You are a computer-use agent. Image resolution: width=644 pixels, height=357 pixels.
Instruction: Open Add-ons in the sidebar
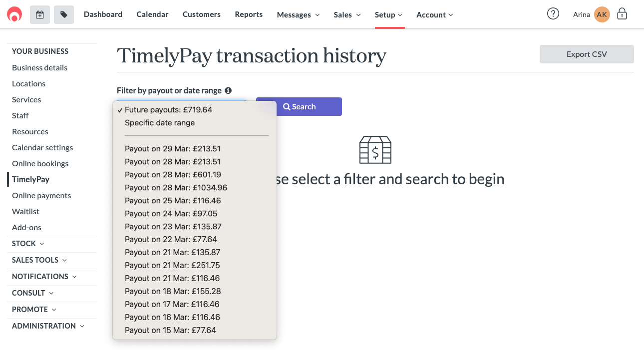pyautogui.click(x=26, y=227)
